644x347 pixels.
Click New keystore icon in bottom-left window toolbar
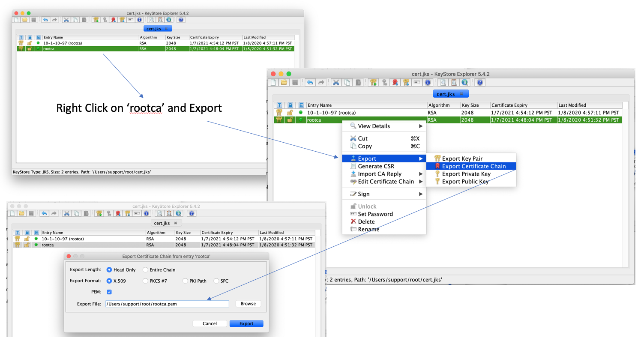[x=12, y=213]
